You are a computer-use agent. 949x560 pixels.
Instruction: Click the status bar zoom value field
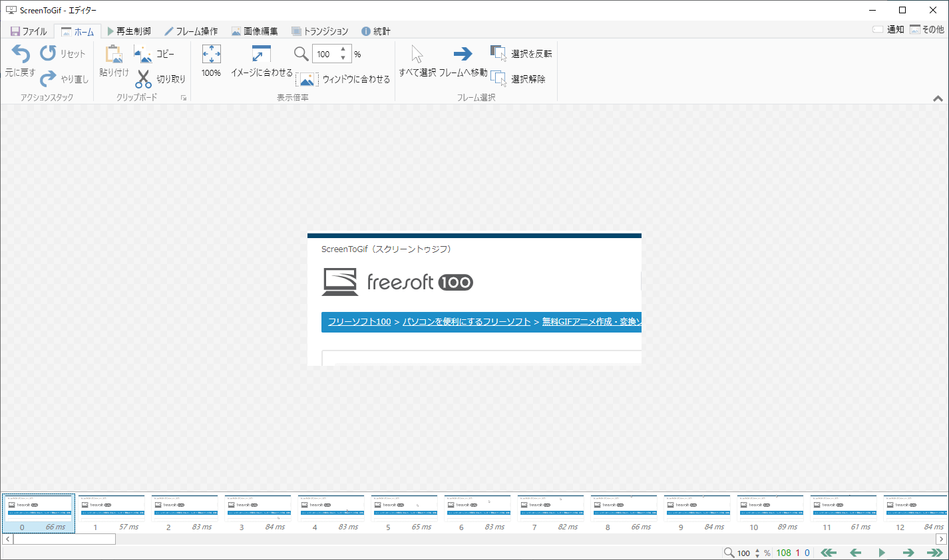click(x=745, y=553)
